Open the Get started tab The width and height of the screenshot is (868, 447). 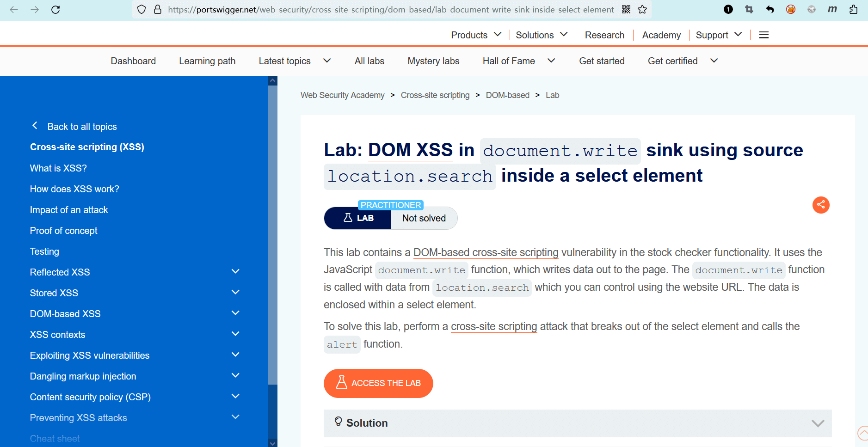click(602, 61)
